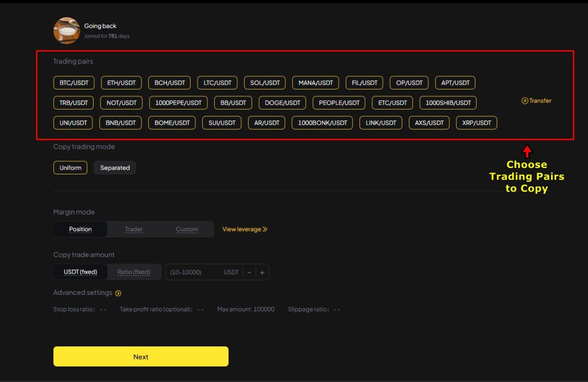Select the DOGE/USDT trading pair

pos(281,103)
